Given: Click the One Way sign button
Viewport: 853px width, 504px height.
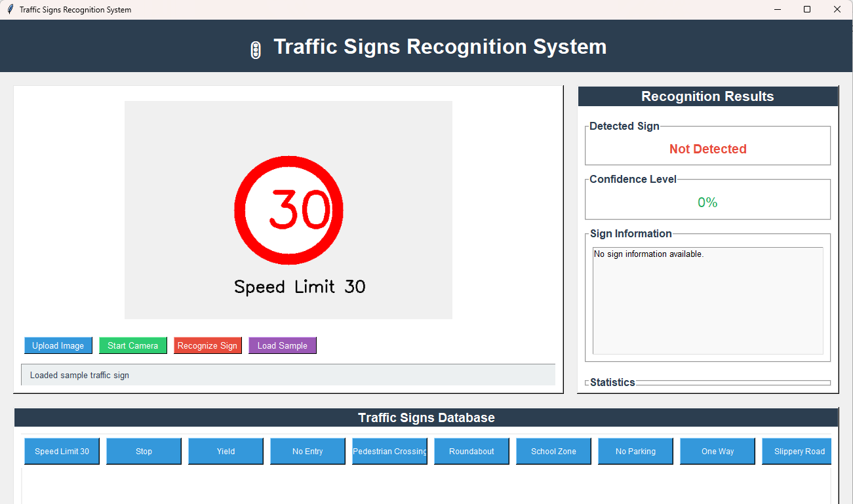Looking at the screenshot, I should click(x=718, y=451).
